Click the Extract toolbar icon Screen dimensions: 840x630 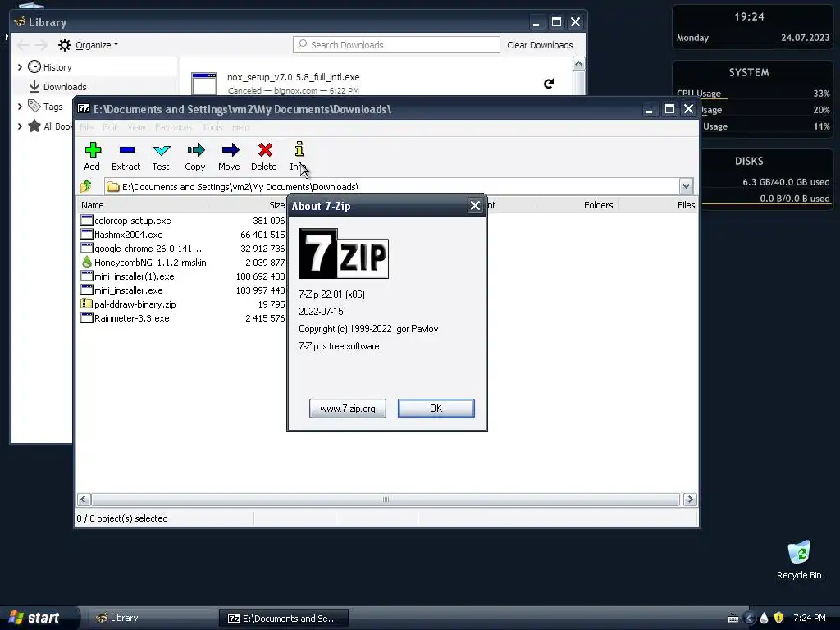coord(126,156)
